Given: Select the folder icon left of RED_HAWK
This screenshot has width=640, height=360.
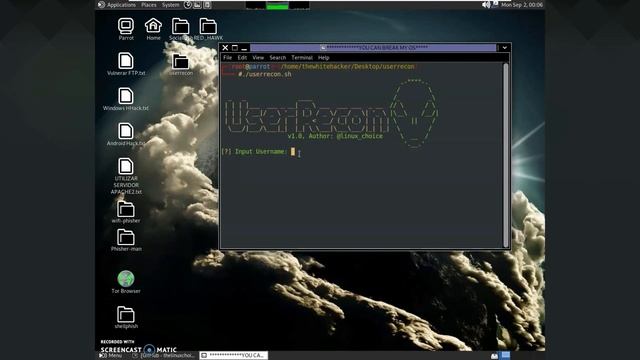Looking at the screenshot, I should (180, 26).
